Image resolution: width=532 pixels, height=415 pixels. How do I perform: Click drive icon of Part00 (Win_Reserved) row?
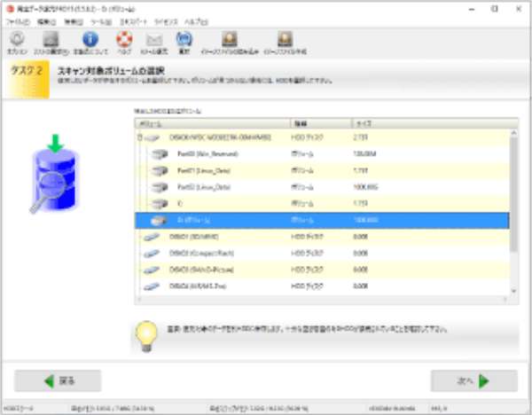click(x=160, y=154)
